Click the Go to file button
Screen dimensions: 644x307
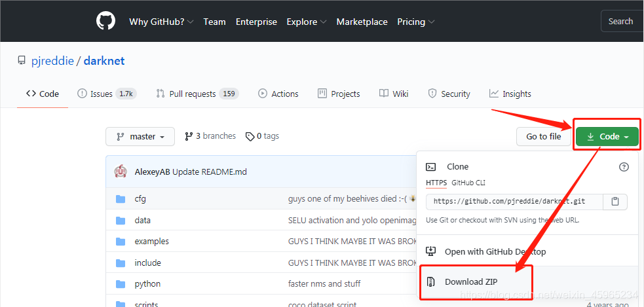click(x=543, y=136)
